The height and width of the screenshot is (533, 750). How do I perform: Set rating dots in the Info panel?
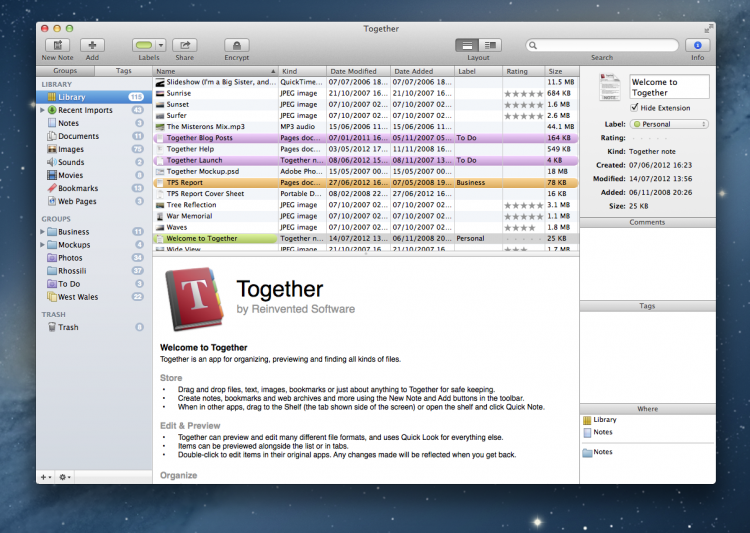pos(648,138)
